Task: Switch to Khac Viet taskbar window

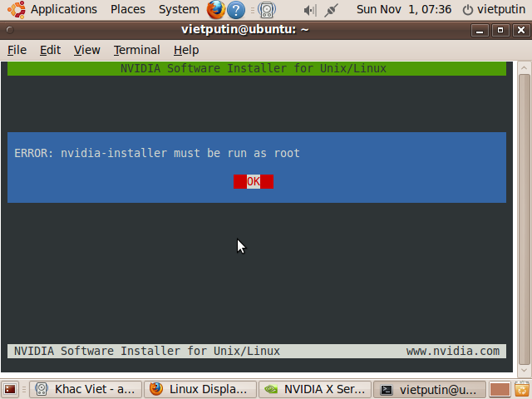Action: pyautogui.click(x=86, y=389)
